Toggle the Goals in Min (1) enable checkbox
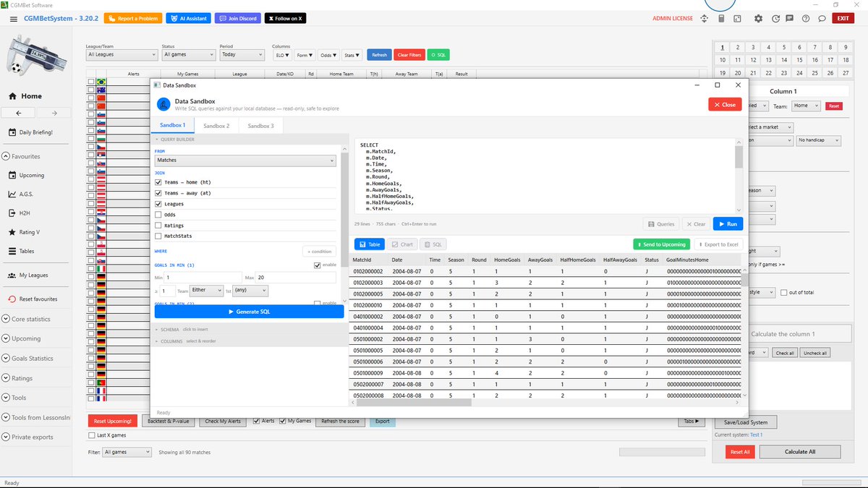The image size is (868, 488). tap(318, 265)
